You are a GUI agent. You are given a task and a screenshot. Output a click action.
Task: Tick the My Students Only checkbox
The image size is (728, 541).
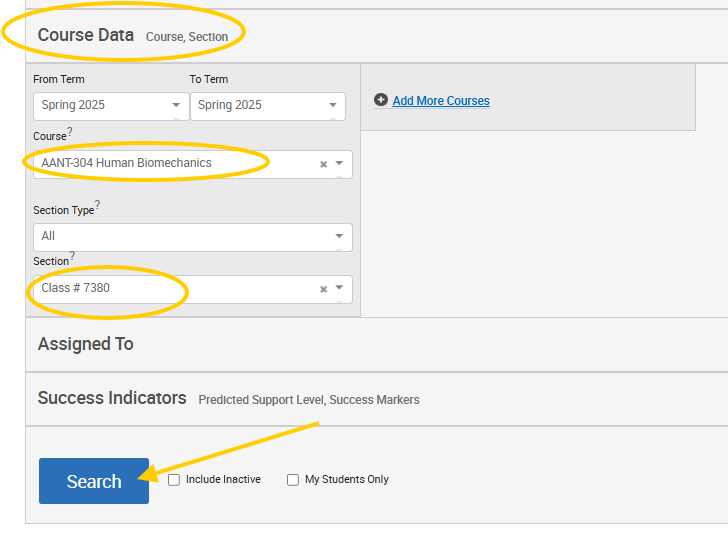click(x=293, y=480)
